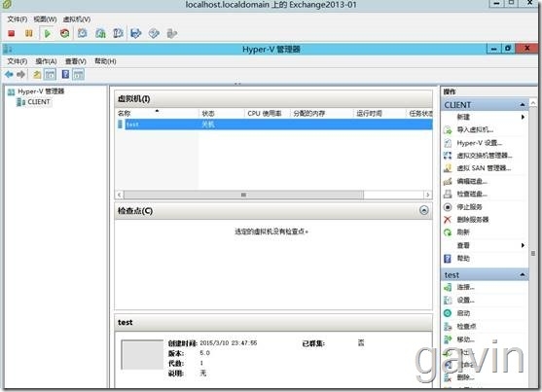
Task: Toggle the show/hide console tree icon
Action: pyautogui.click(x=51, y=74)
